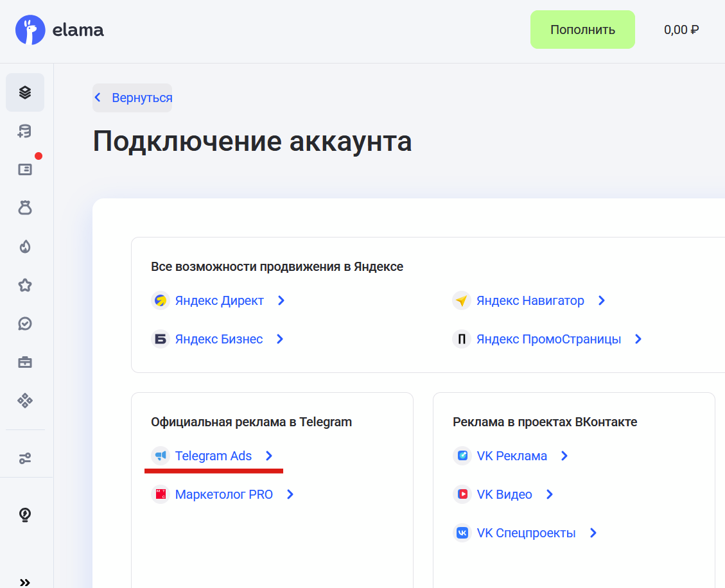Open Telegram Ads connection link
This screenshot has width=725, height=588.
(x=213, y=456)
